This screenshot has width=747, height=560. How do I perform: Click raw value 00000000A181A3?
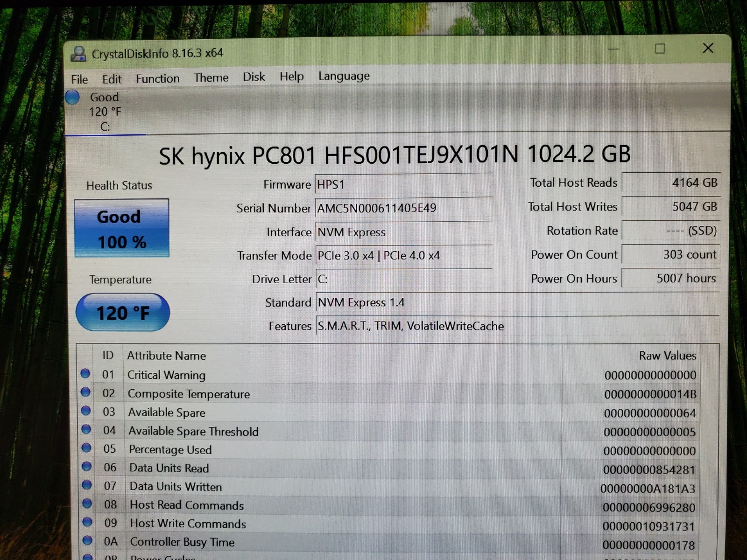point(648,489)
